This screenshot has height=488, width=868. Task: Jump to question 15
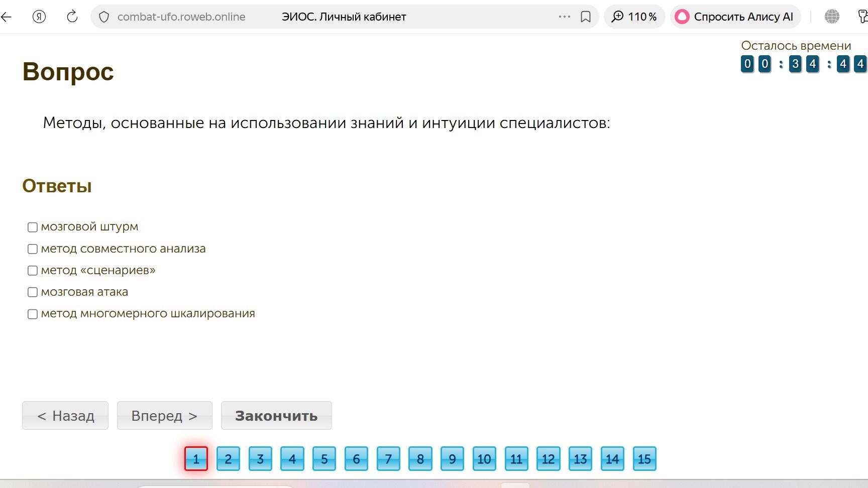tap(644, 458)
